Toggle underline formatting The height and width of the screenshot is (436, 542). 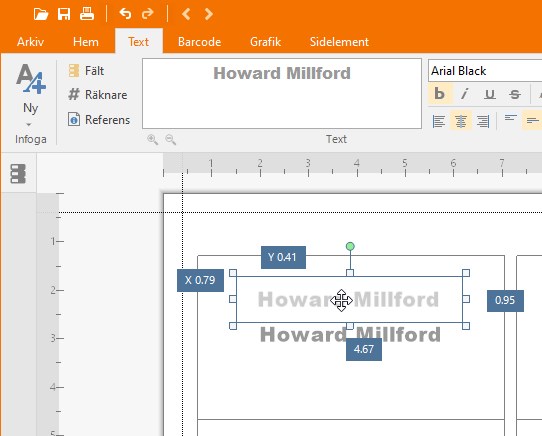coord(489,94)
